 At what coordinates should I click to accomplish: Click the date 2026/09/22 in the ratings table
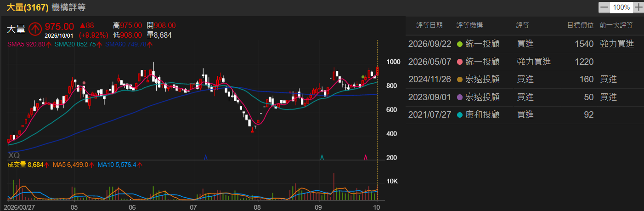[429, 44]
